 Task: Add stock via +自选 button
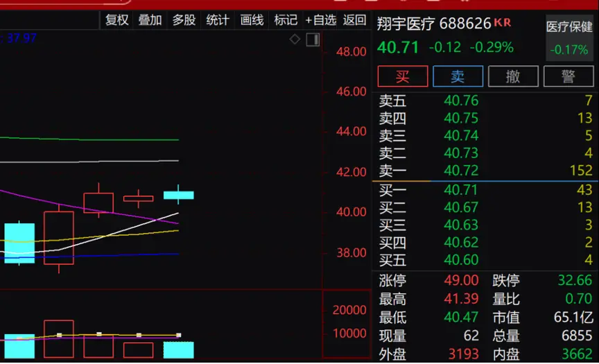tap(322, 20)
